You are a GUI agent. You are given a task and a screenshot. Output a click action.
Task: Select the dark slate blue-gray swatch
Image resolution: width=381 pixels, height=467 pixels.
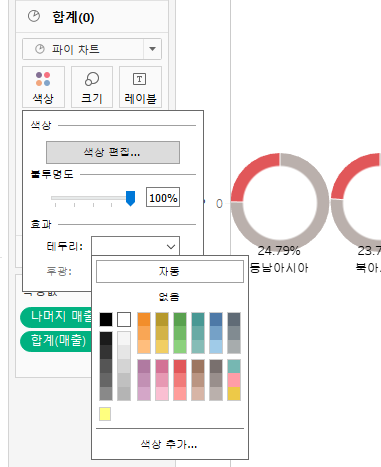(234, 319)
